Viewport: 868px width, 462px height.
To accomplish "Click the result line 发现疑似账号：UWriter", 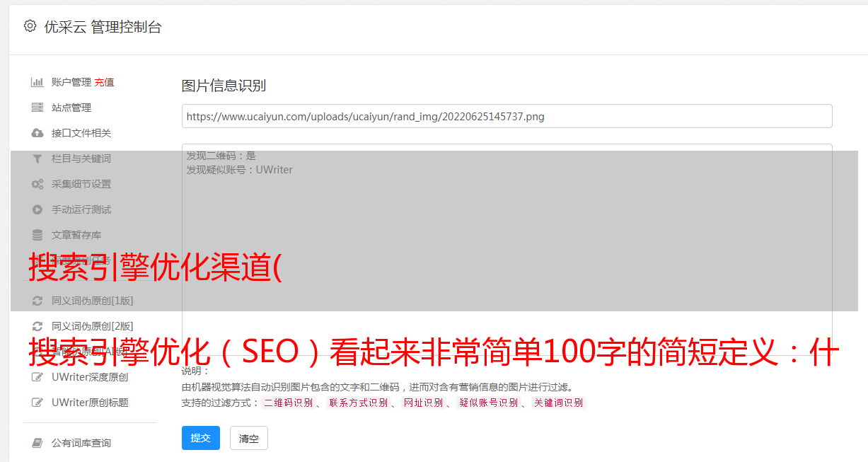I will (240, 170).
